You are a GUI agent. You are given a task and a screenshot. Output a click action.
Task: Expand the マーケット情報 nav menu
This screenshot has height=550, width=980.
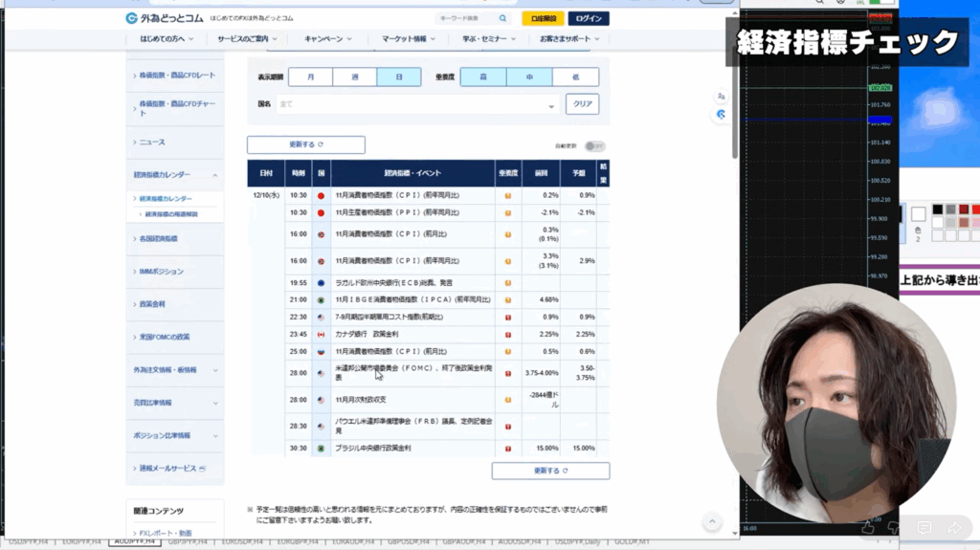408,39
